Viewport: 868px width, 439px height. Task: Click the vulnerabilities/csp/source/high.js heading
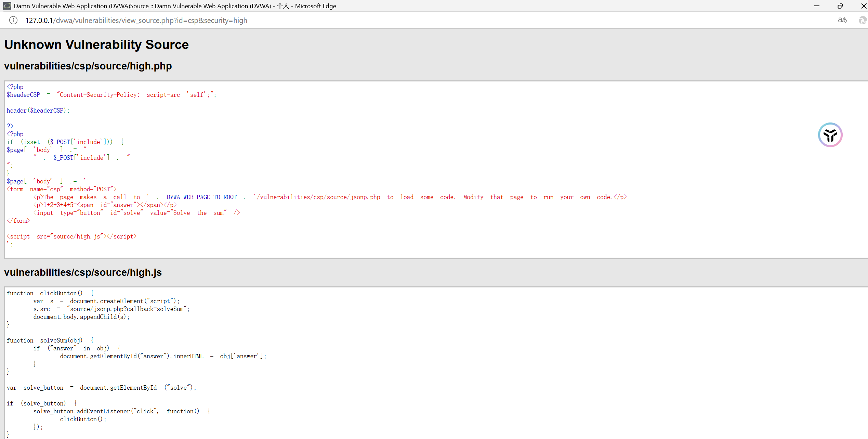83,272
